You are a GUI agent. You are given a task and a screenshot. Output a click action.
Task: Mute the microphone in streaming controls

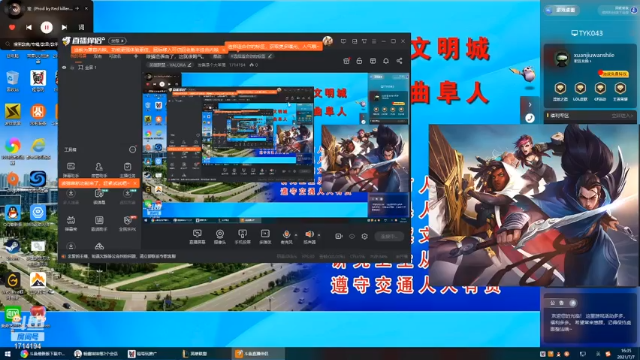coord(286,234)
